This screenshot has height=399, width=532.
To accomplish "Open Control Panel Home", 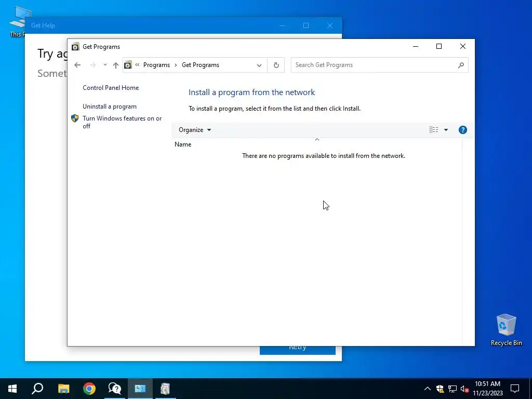I will pos(111,87).
